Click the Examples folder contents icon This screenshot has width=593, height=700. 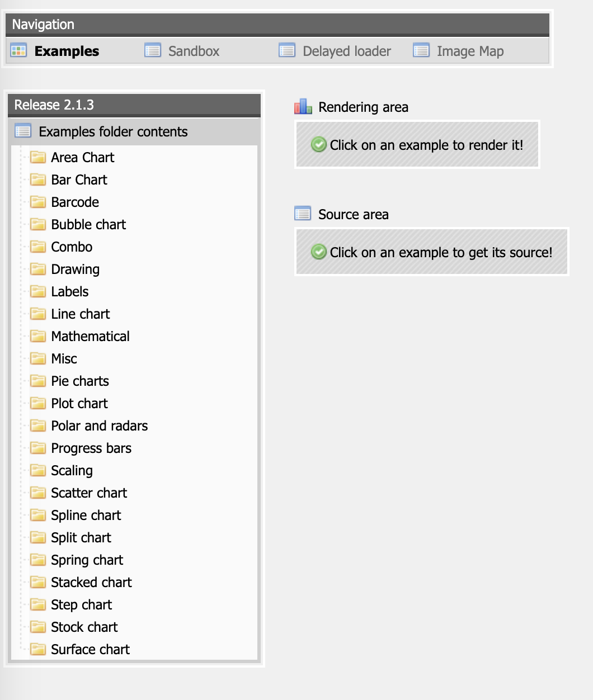(x=23, y=131)
